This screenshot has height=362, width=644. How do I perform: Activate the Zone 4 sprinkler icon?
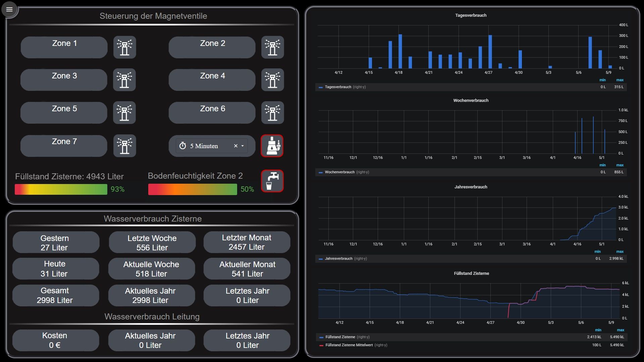click(272, 80)
